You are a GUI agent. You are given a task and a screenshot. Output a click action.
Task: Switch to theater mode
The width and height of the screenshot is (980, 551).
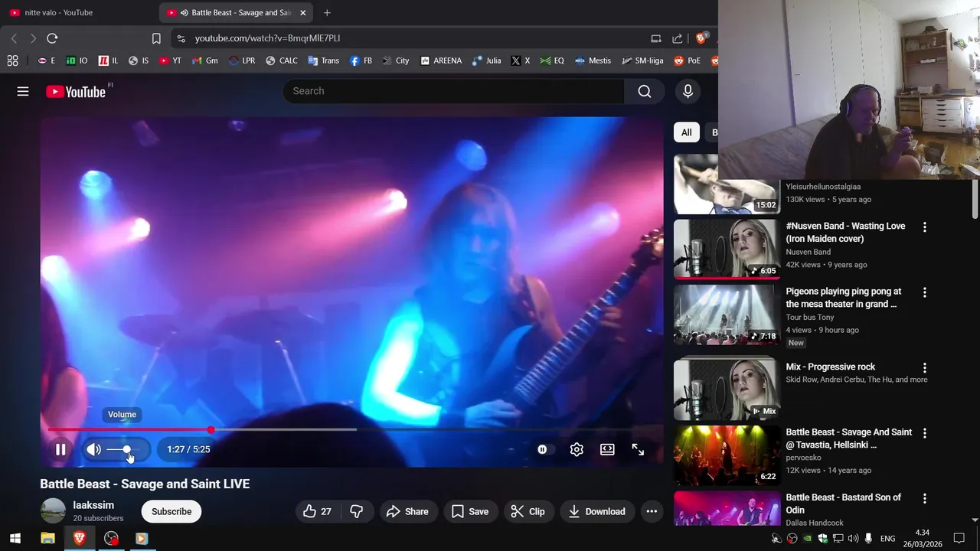pos(607,450)
